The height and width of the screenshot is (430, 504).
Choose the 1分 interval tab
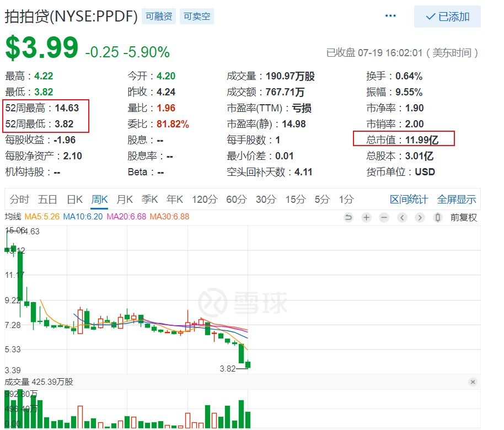[346, 200]
